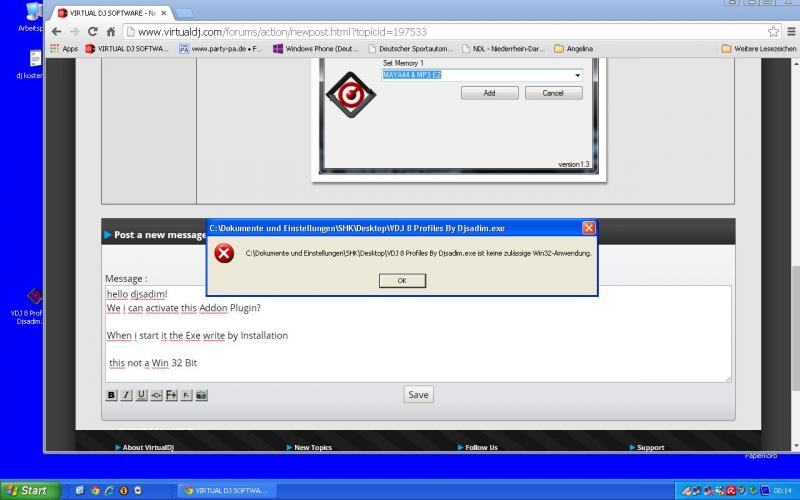
Task: Click the text 'Post a new message'
Action: point(160,235)
